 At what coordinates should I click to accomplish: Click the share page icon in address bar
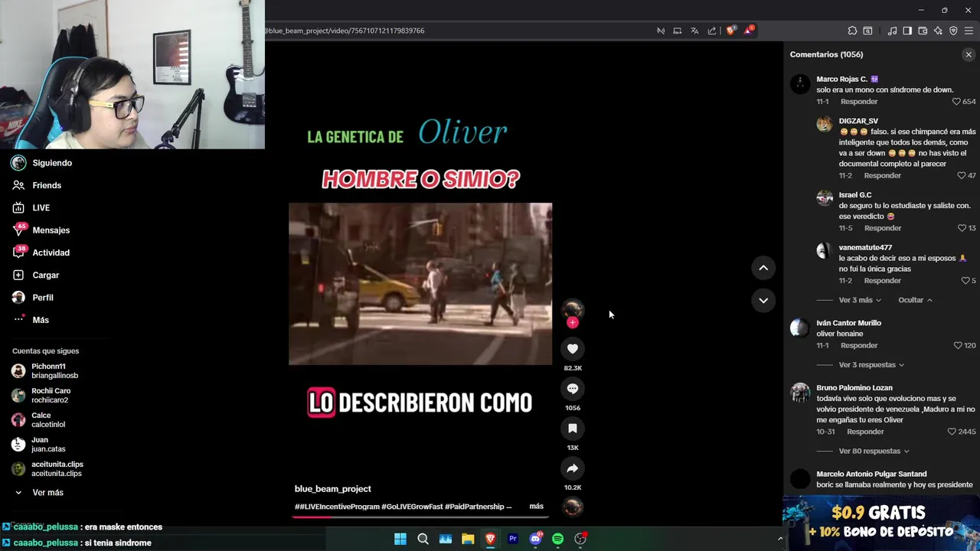point(712,31)
